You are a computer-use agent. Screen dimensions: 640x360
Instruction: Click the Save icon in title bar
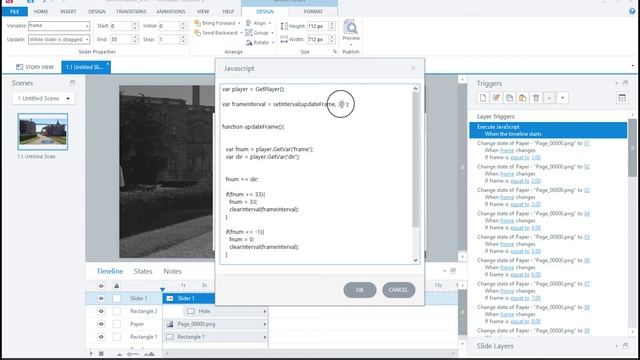coord(30,2)
